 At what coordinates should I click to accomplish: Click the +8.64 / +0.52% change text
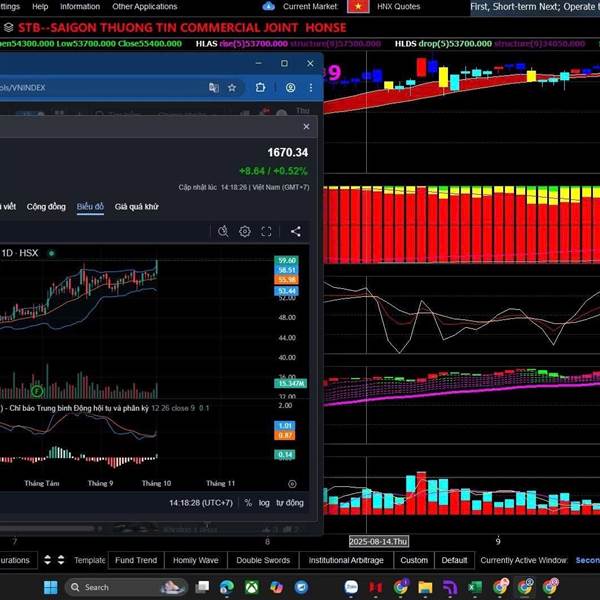coord(273,171)
